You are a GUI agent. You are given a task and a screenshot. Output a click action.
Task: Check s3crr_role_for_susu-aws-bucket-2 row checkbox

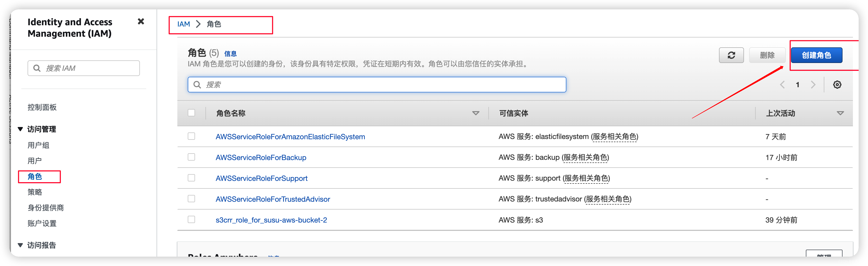(191, 220)
